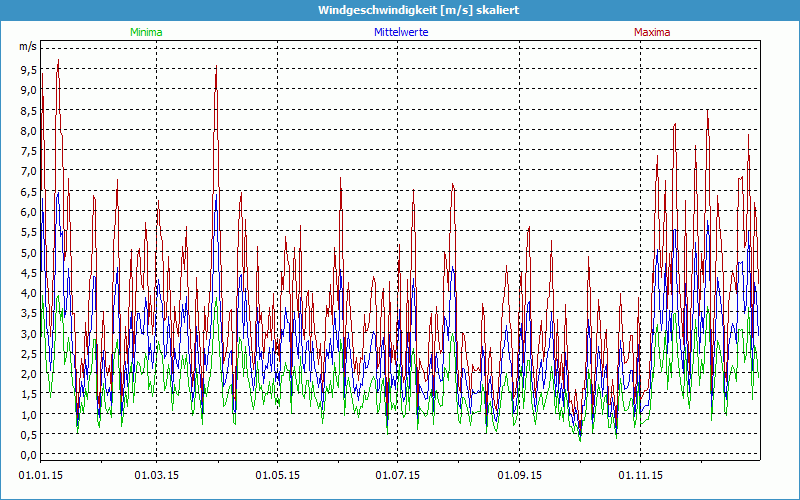Click the red maximum peak in December

[x=707, y=112]
